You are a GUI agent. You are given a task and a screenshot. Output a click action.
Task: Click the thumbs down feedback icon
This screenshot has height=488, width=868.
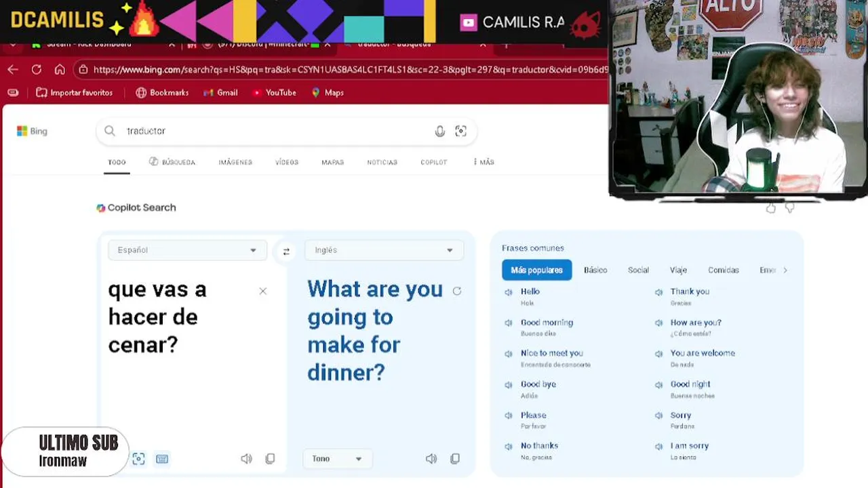(789, 208)
